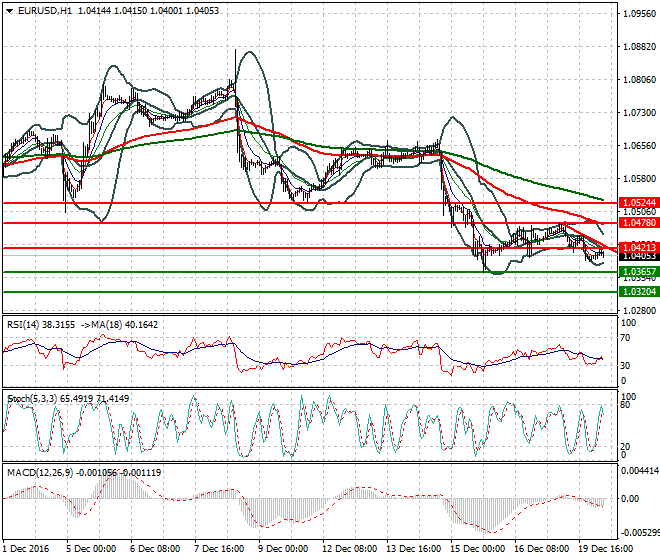Click the red 1.04213 price level tag

pos(637,247)
